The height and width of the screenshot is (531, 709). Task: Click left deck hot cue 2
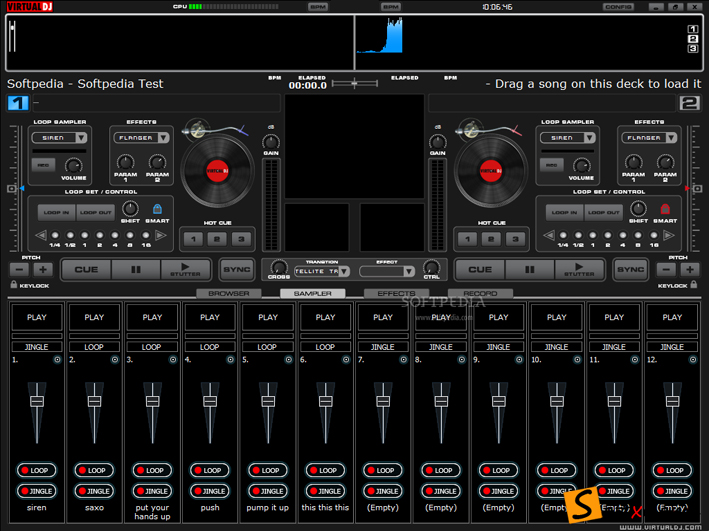click(217, 239)
